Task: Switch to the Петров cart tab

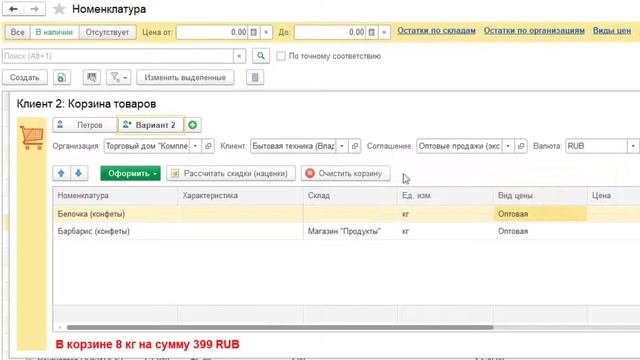Action: [84, 125]
